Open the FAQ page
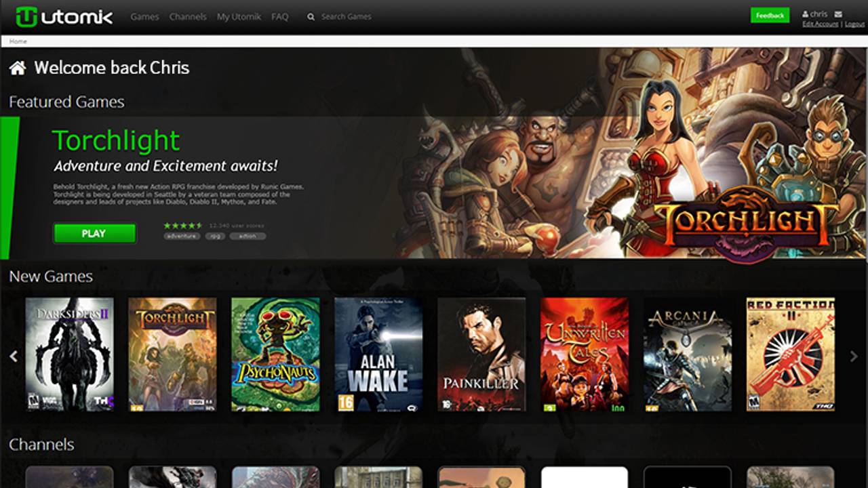 pyautogui.click(x=279, y=17)
